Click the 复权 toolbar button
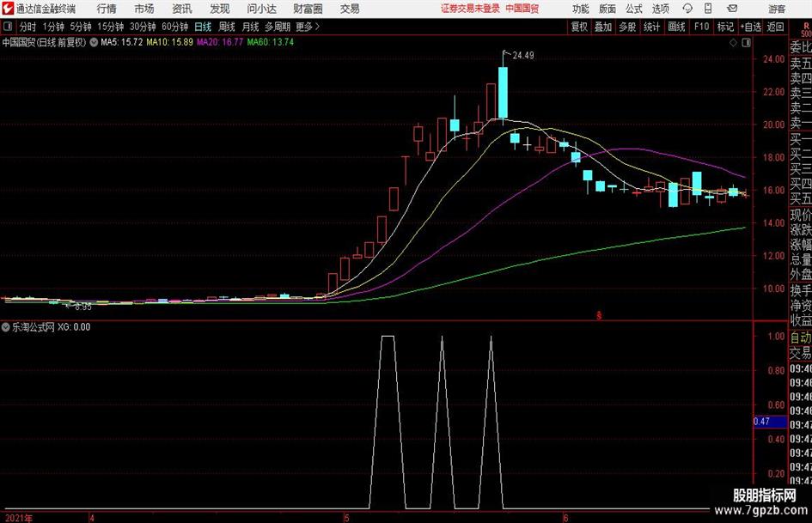This screenshot has width=812, height=523. (579, 27)
